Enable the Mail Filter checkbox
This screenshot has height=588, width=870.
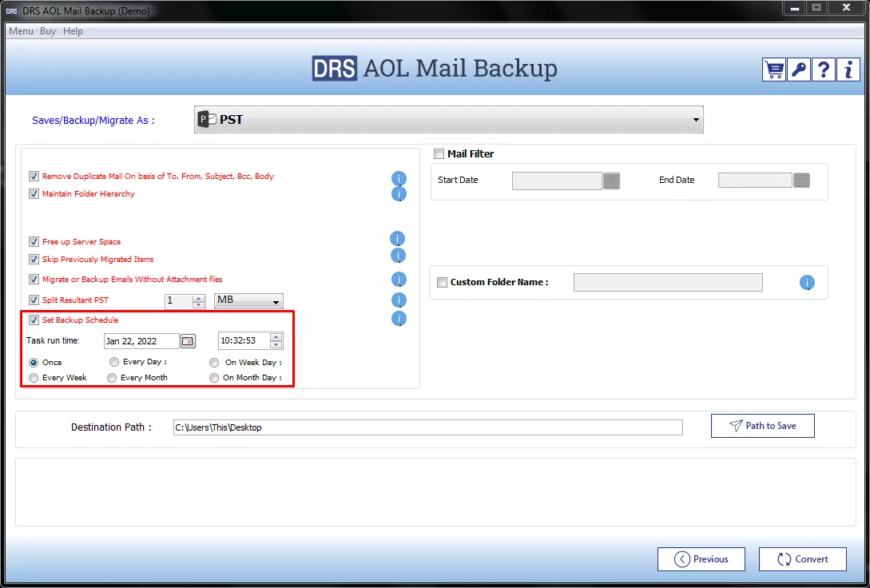pos(439,154)
